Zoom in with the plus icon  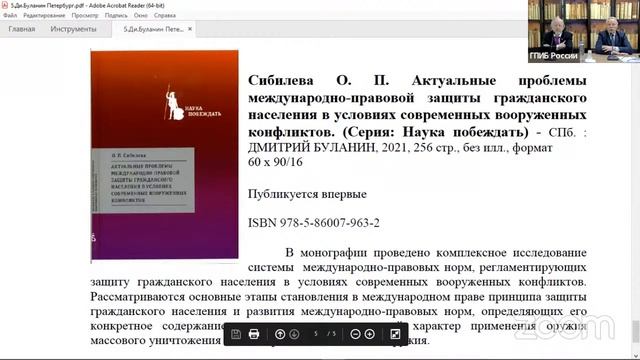tap(370, 334)
